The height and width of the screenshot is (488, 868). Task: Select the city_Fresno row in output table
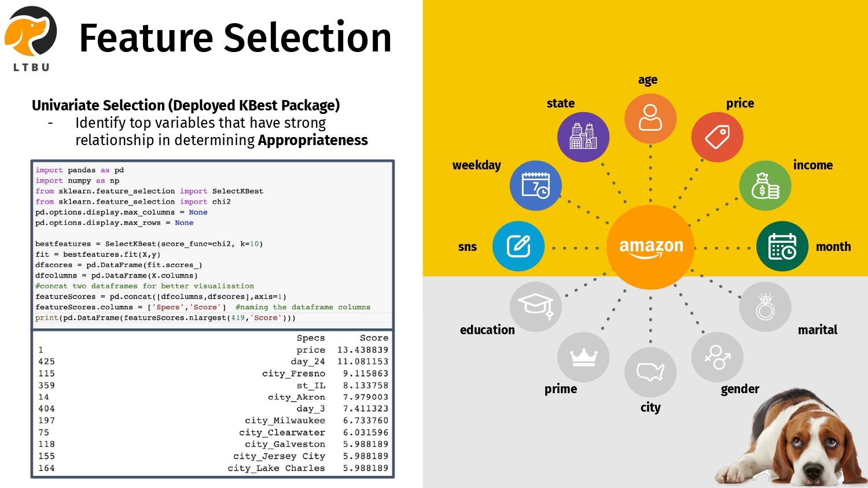tap(213, 374)
